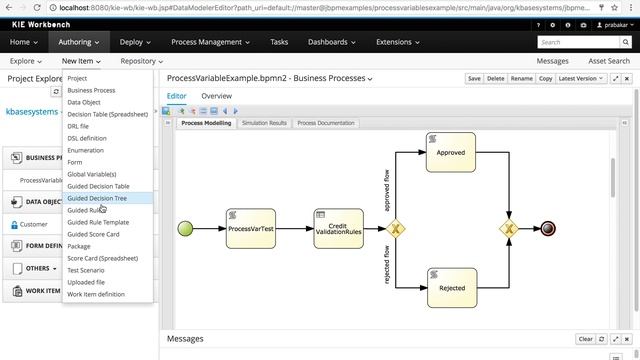Click the next blue arrow in the editor toolbar
The width and height of the screenshot is (640, 360).
tap(236, 111)
